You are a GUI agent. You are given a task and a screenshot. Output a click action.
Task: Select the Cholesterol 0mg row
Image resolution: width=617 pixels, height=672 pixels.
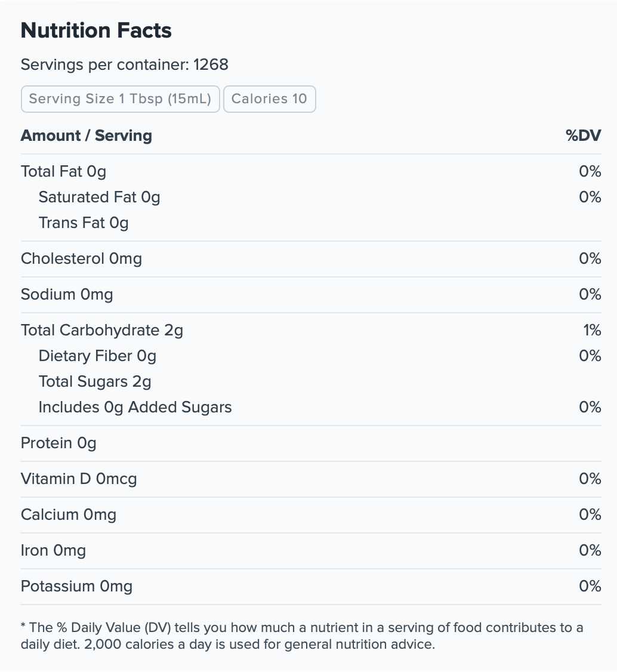(x=311, y=259)
